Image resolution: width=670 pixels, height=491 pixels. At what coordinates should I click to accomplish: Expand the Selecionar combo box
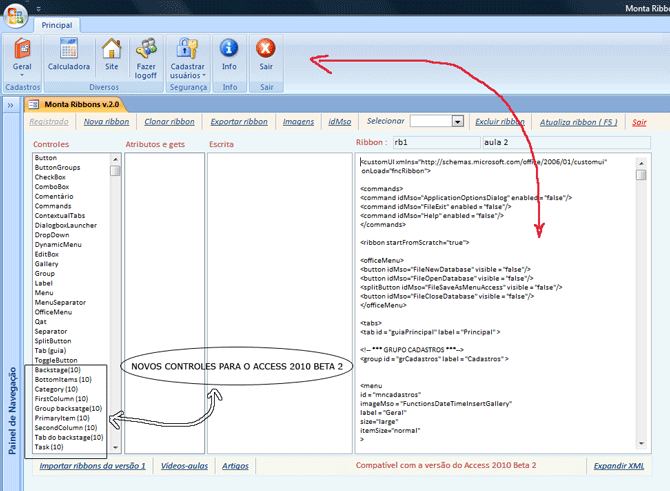pos(458,121)
